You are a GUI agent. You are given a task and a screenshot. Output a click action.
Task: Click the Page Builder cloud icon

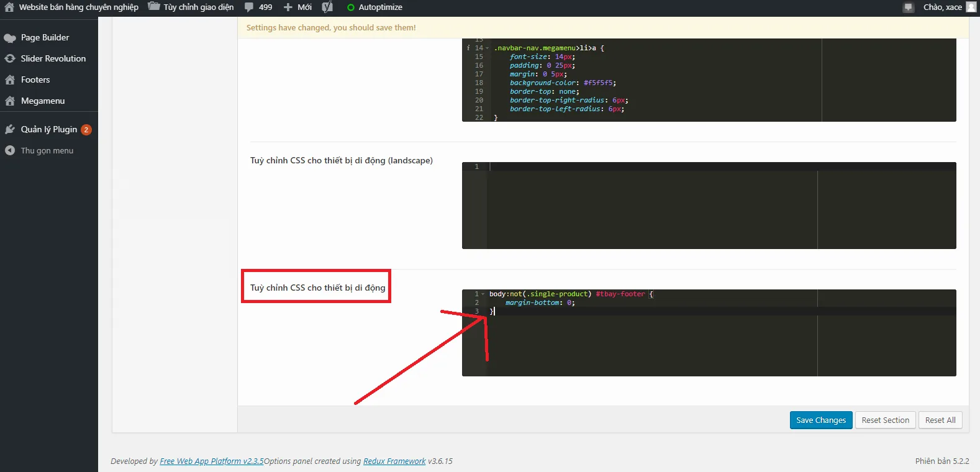click(10, 38)
